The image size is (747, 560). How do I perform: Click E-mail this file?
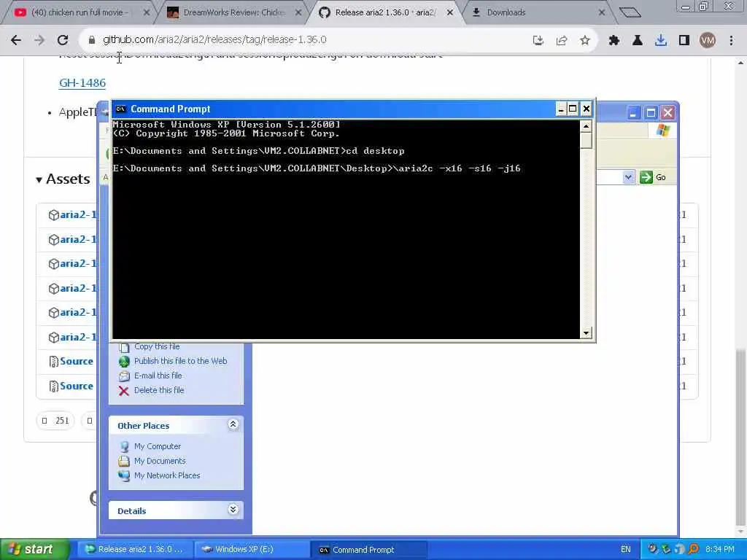pyautogui.click(x=158, y=376)
